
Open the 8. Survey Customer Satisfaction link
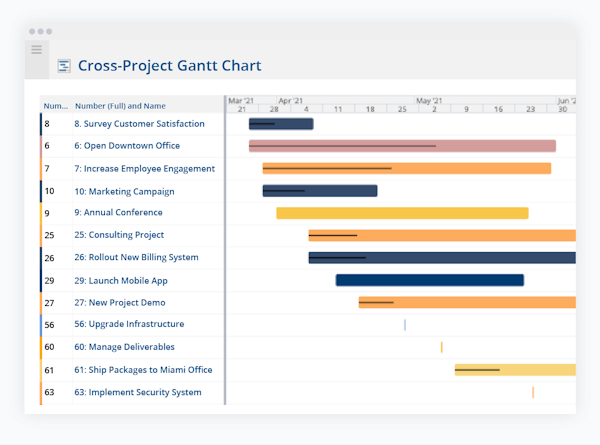coord(139,124)
